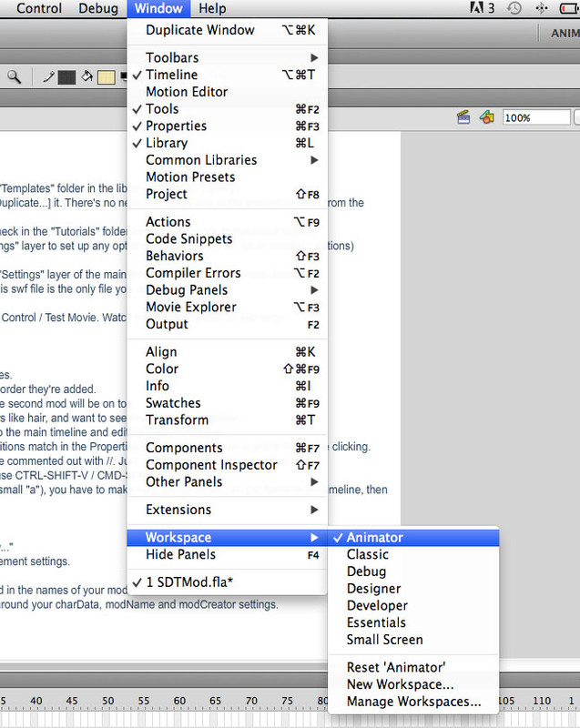Click Manage Workspaces... option
The height and width of the screenshot is (728, 580).
[413, 702]
